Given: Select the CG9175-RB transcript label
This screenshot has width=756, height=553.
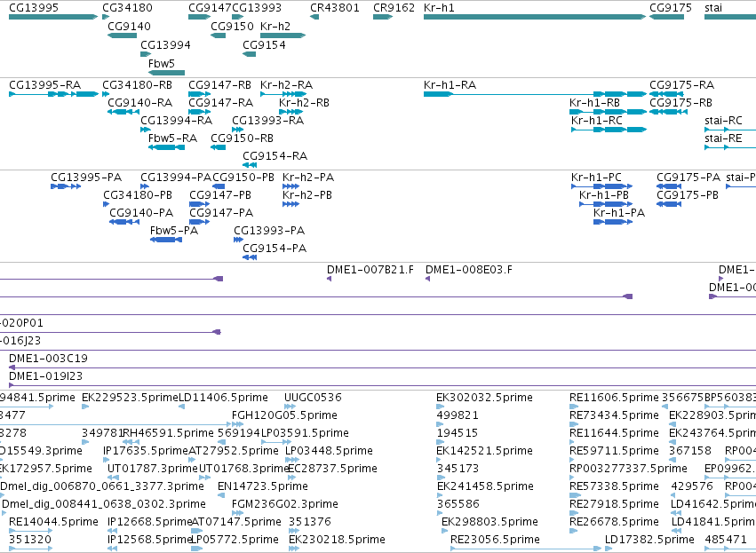Looking at the screenshot, I should [680, 103].
